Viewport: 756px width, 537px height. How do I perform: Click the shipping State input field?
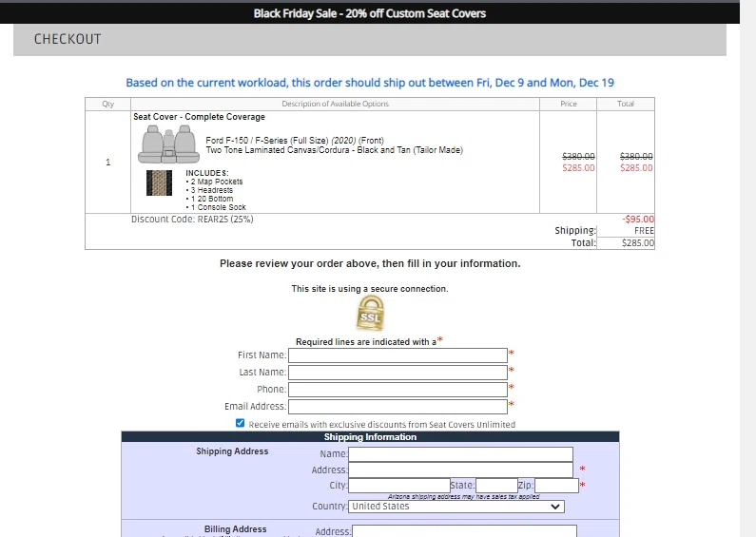(x=496, y=486)
